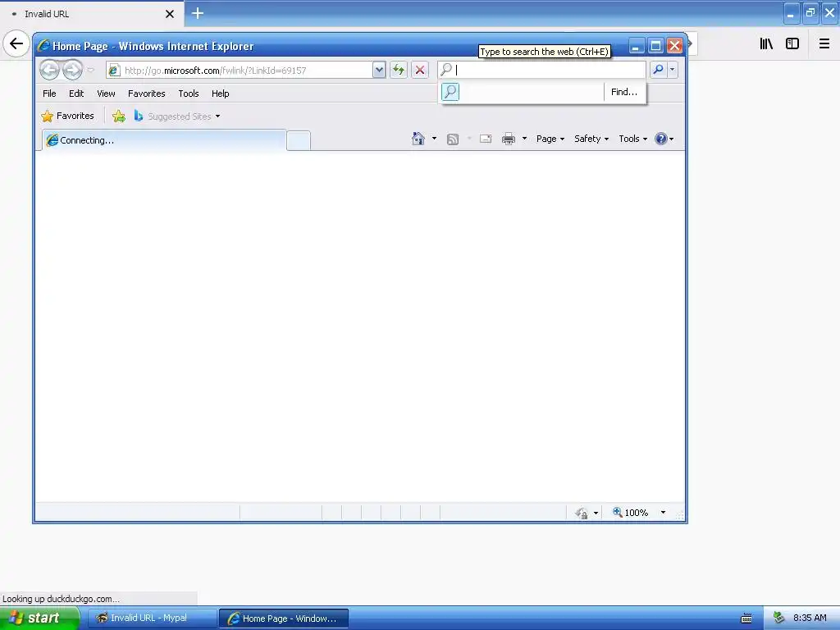Switch to Invalid URL - Mypal taskbar item
Image resolution: width=840 pixels, height=630 pixels.
[152, 619]
